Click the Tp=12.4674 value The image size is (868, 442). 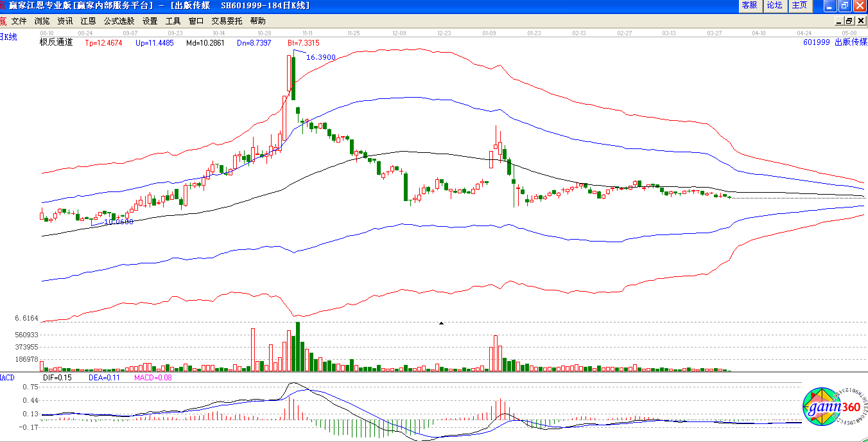point(104,43)
